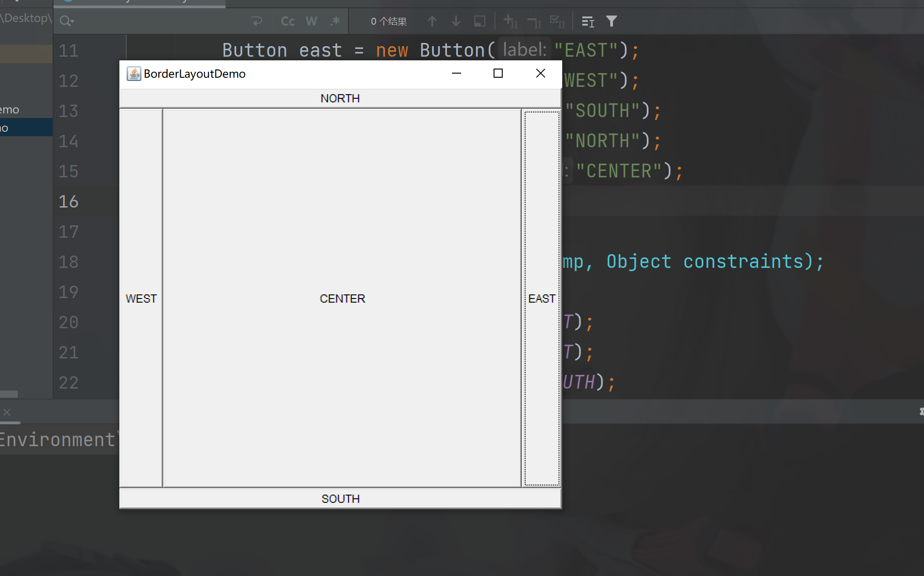Open the search filter funnel icon
924x576 pixels.
pyautogui.click(x=612, y=21)
